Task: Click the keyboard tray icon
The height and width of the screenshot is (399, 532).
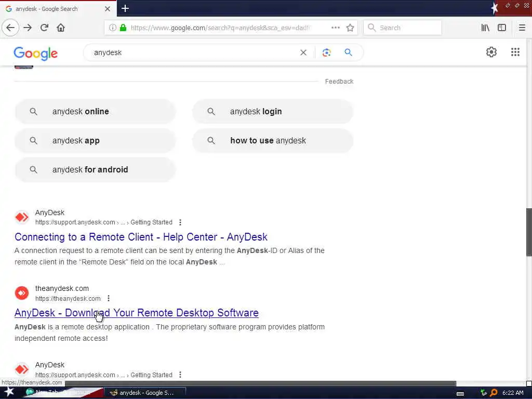Action: [x=460, y=393]
